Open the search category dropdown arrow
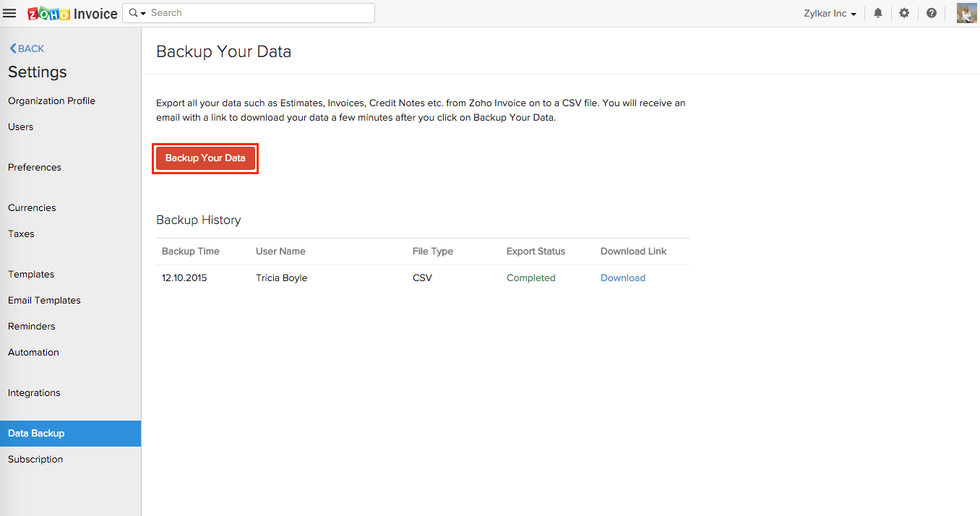This screenshot has width=980, height=516. pyautogui.click(x=142, y=13)
